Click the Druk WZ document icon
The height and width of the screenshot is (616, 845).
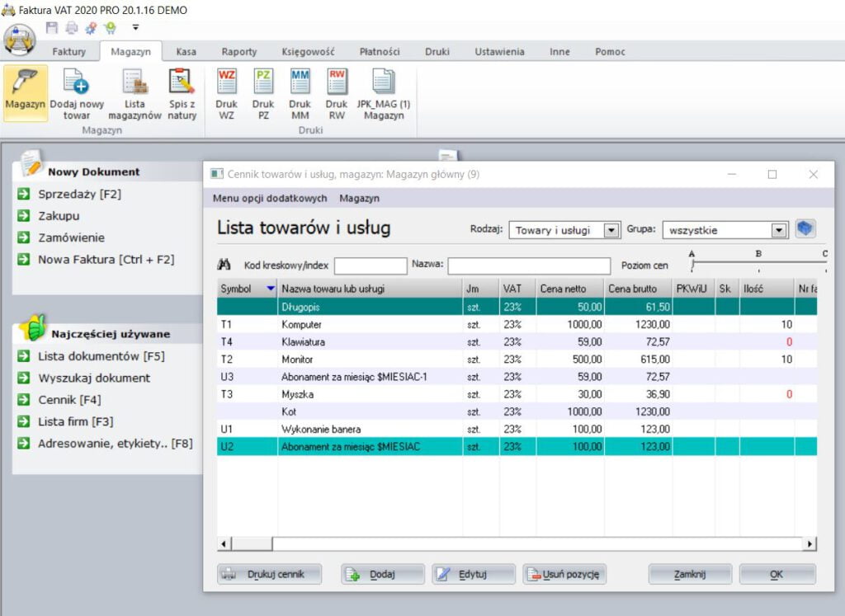pos(226,82)
